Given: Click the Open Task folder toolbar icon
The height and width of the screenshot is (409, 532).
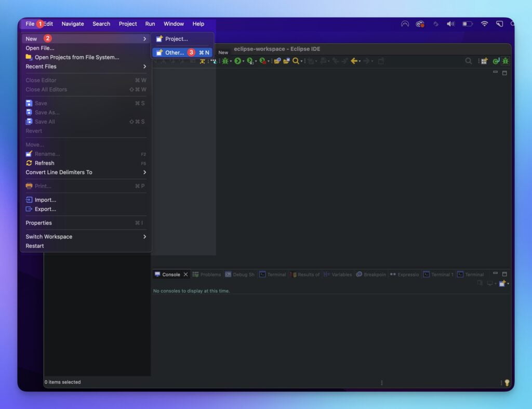Looking at the screenshot, I should coord(286,61).
